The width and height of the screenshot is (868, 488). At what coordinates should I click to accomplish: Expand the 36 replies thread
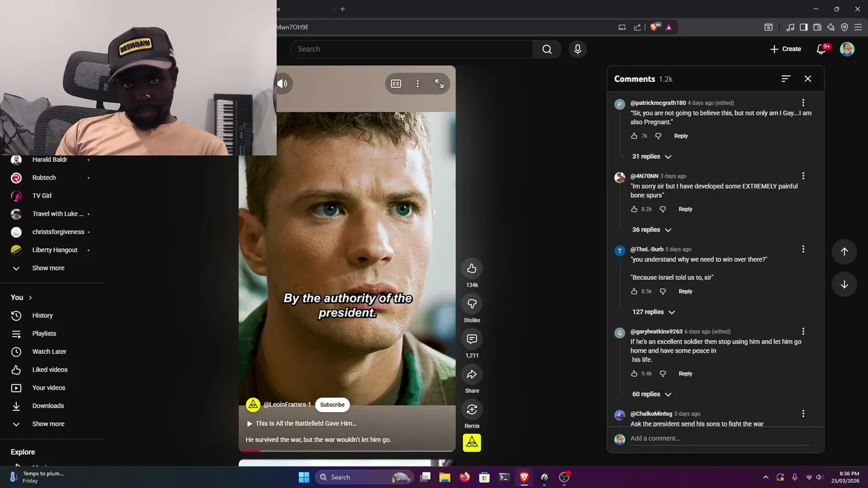click(652, 230)
